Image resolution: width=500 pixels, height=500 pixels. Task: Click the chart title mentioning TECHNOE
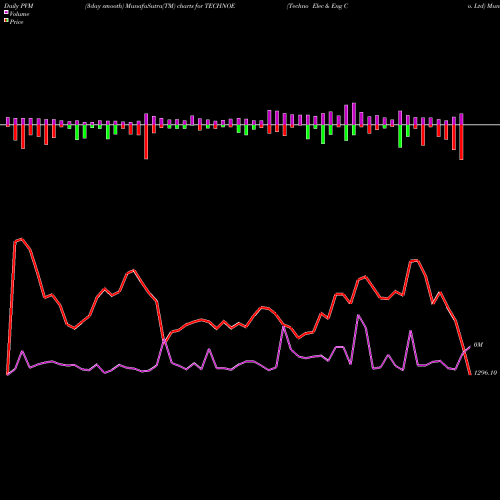pyautogui.click(x=160, y=6)
